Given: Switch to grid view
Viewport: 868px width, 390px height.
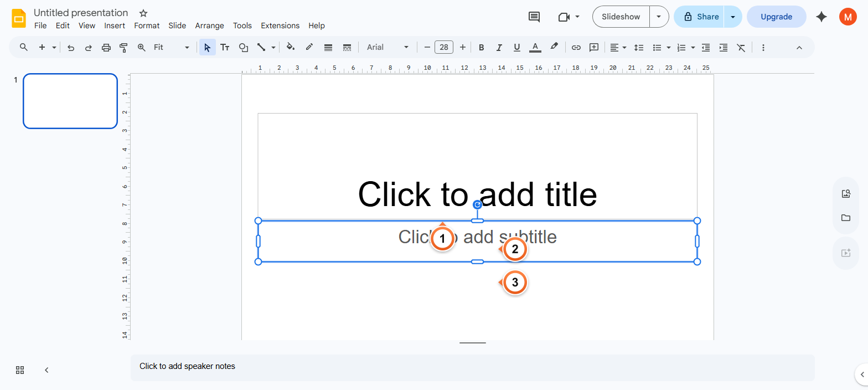Looking at the screenshot, I should (20, 370).
